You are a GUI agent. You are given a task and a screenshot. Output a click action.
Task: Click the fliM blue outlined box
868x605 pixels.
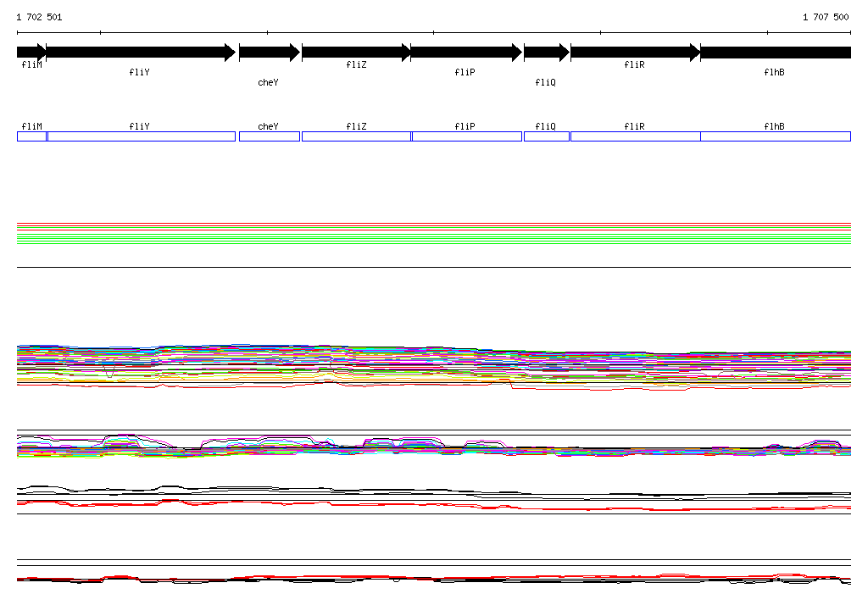pyautogui.click(x=31, y=136)
